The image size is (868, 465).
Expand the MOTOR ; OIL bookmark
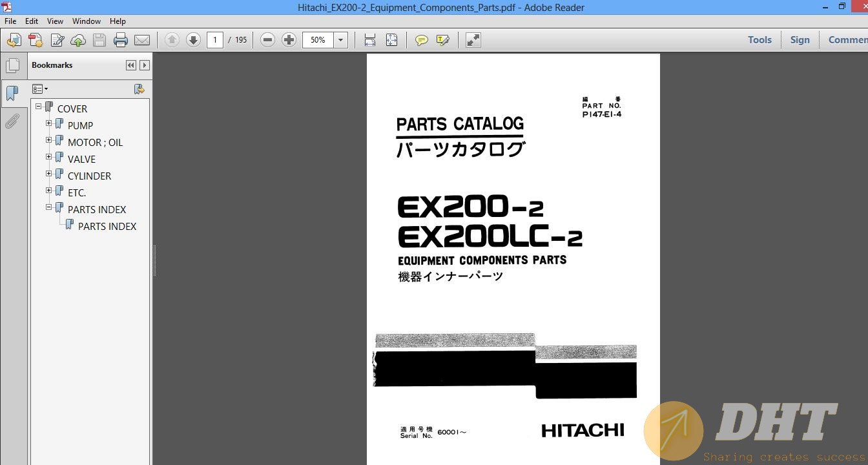(x=49, y=139)
